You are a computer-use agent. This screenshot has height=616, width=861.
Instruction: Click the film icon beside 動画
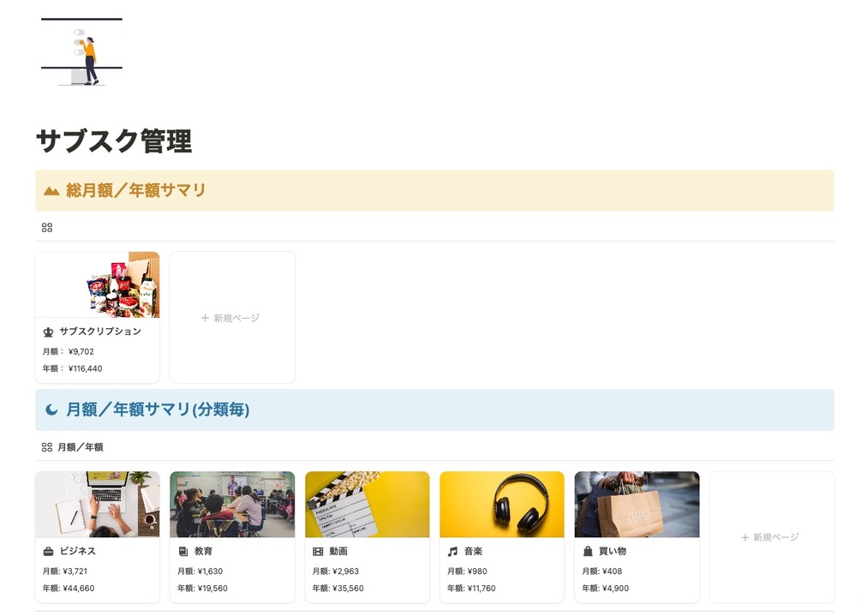(x=318, y=551)
